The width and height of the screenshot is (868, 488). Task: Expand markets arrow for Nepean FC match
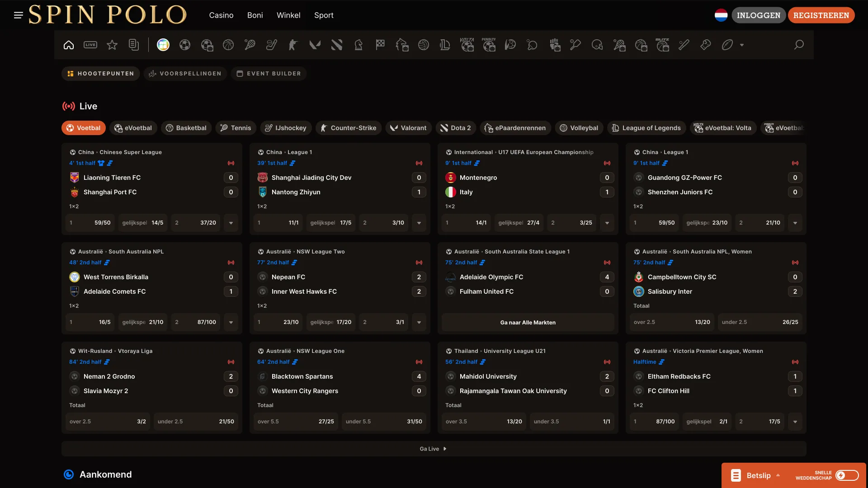[419, 322]
